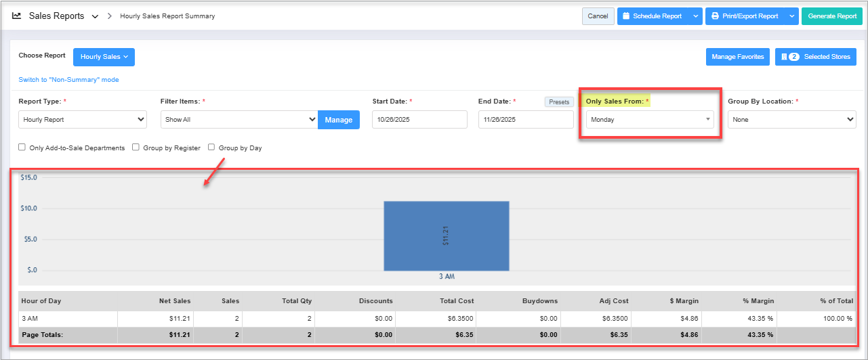Click the printer icon on Print/Export Report
868x360 pixels.
(715, 16)
